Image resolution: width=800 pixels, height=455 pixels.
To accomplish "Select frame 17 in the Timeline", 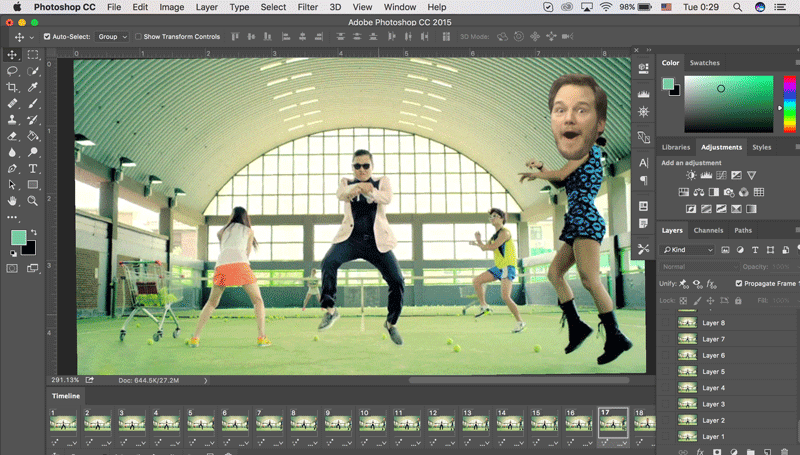I will (x=612, y=423).
